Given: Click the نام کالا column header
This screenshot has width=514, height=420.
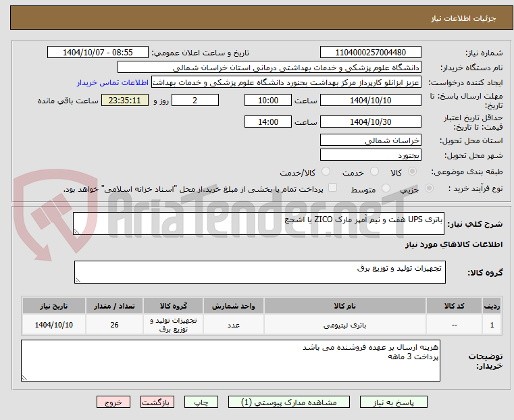Looking at the screenshot, I should coord(345,306).
